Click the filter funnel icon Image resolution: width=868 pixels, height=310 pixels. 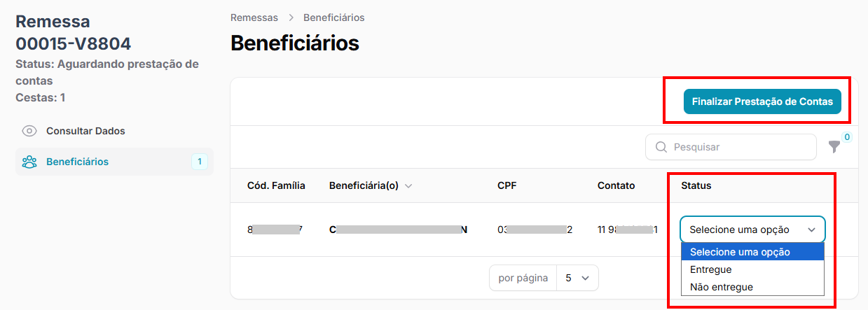[834, 147]
